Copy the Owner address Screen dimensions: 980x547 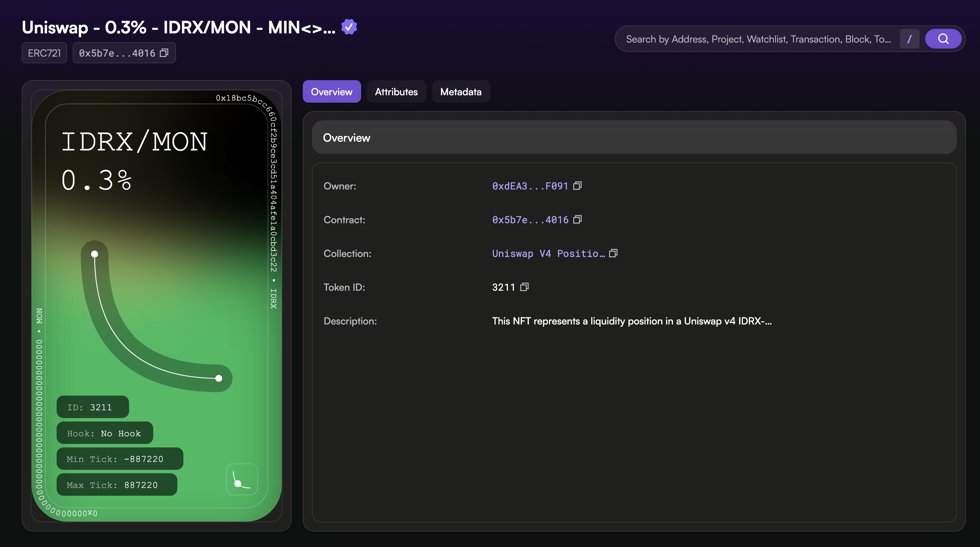[x=577, y=186]
